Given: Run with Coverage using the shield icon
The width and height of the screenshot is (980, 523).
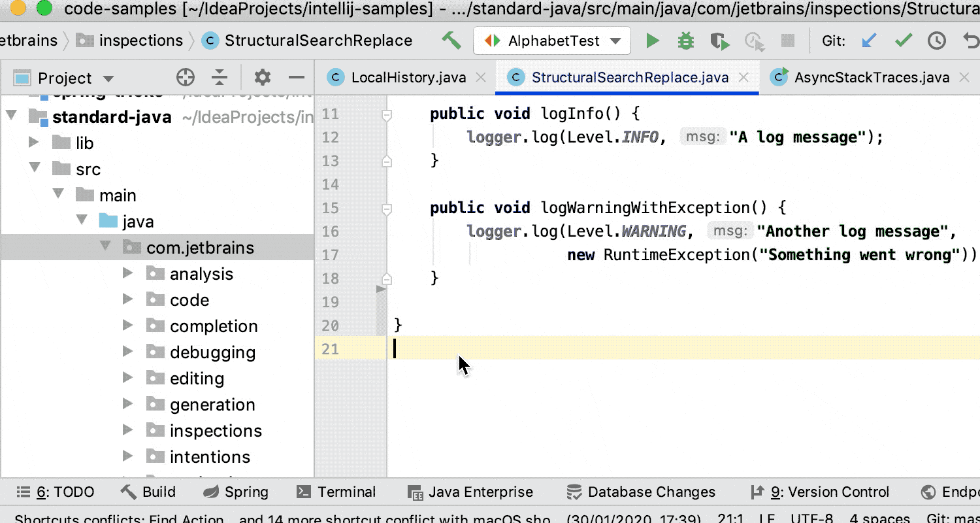Looking at the screenshot, I should pos(720,41).
